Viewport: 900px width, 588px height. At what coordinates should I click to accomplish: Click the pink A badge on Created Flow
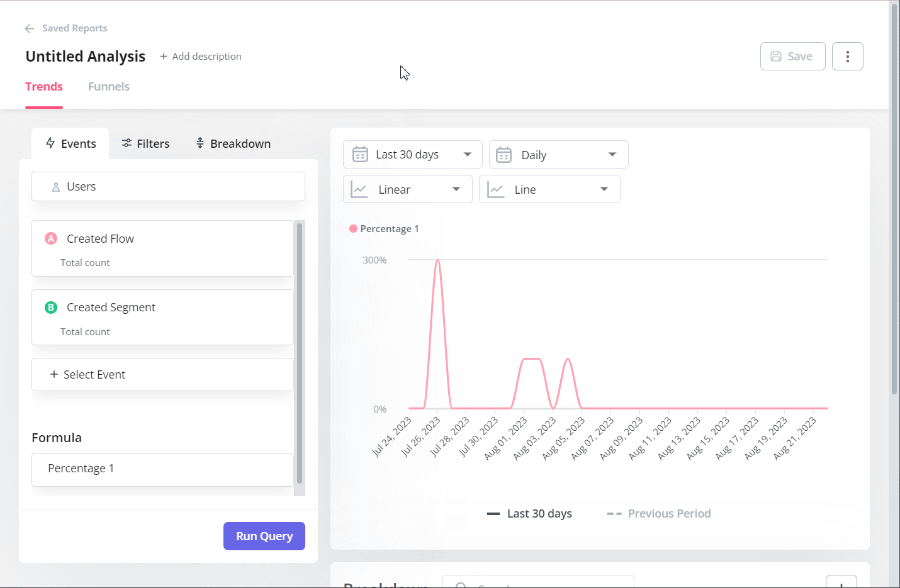[51, 239]
